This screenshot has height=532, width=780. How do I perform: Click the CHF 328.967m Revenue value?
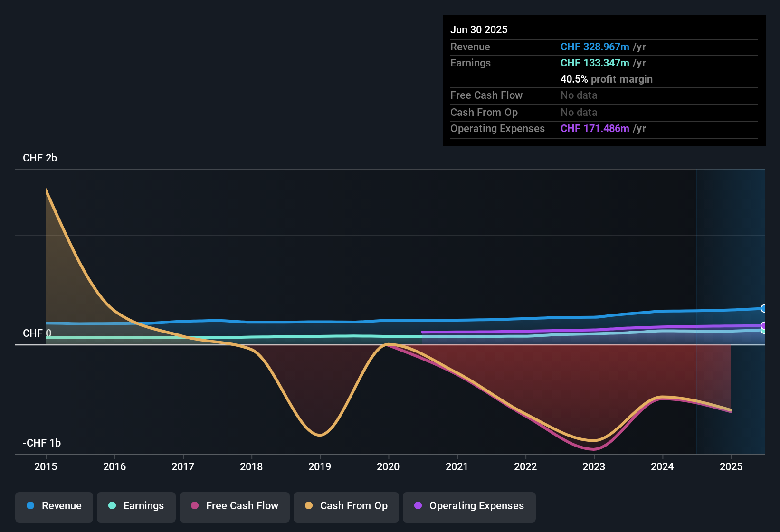593,47
